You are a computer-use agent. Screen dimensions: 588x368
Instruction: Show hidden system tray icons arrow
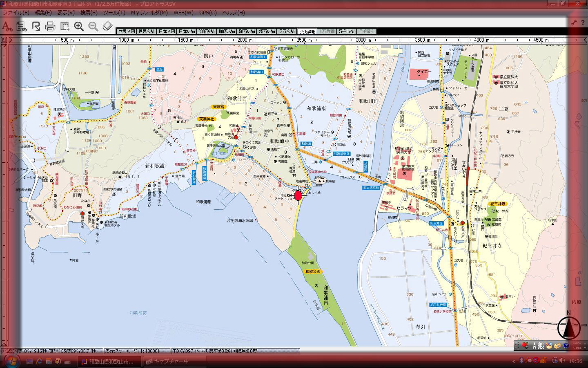[514, 361]
